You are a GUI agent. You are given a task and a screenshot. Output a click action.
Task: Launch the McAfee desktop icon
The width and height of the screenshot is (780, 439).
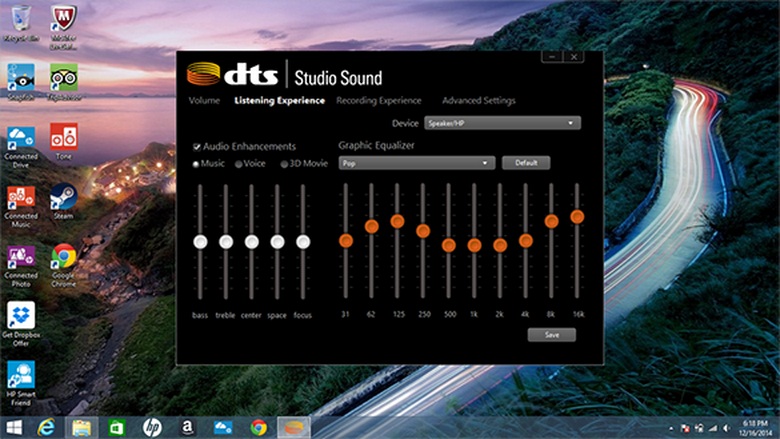point(64,19)
